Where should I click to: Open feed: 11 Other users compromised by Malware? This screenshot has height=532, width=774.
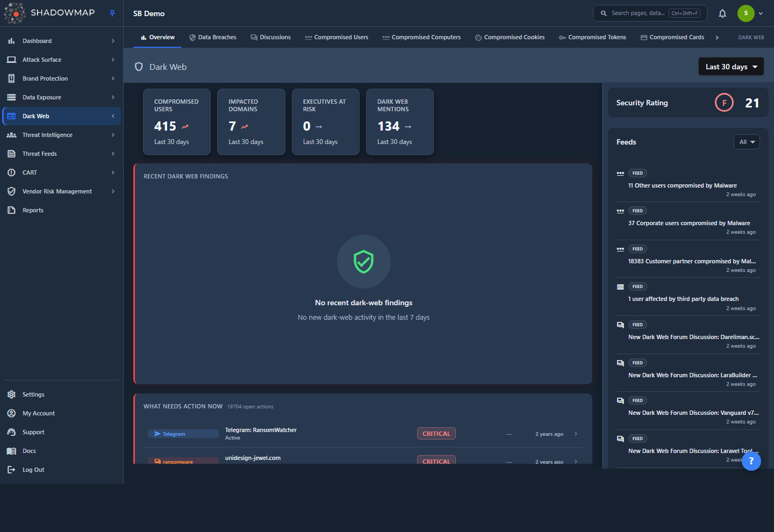click(x=688, y=184)
